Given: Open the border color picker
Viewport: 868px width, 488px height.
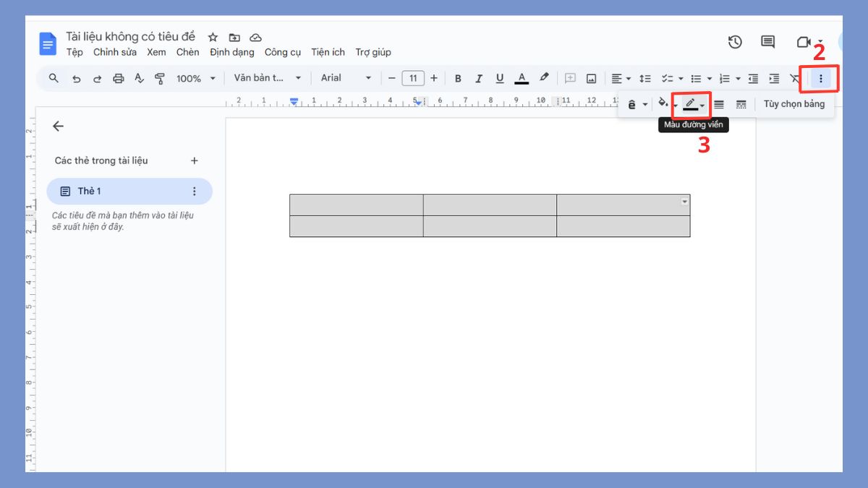Looking at the screenshot, I should point(691,104).
